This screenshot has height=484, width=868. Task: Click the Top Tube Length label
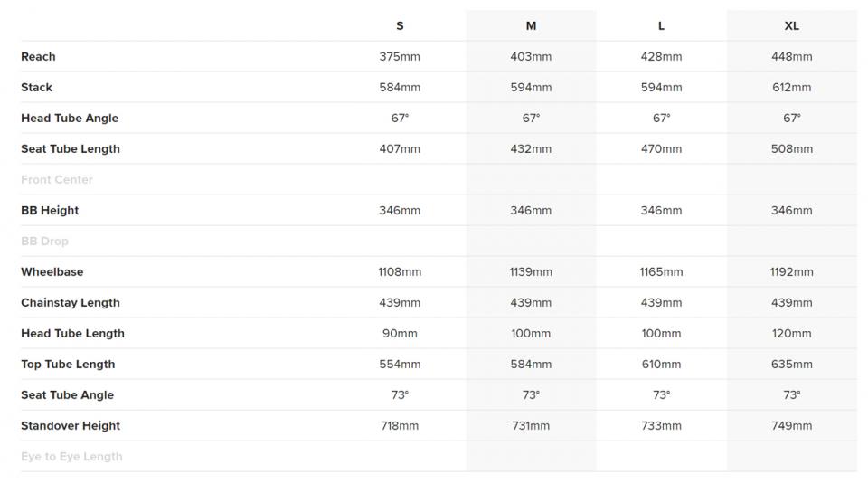68,365
